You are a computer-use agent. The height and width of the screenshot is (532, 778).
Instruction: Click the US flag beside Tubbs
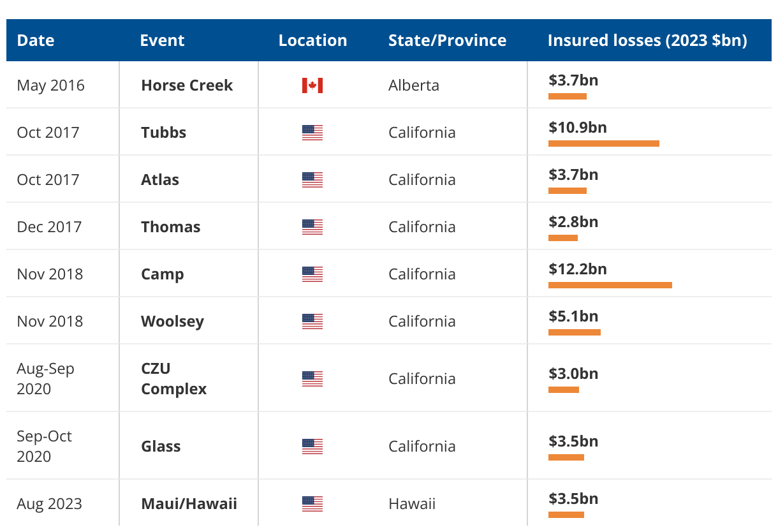pyautogui.click(x=312, y=133)
